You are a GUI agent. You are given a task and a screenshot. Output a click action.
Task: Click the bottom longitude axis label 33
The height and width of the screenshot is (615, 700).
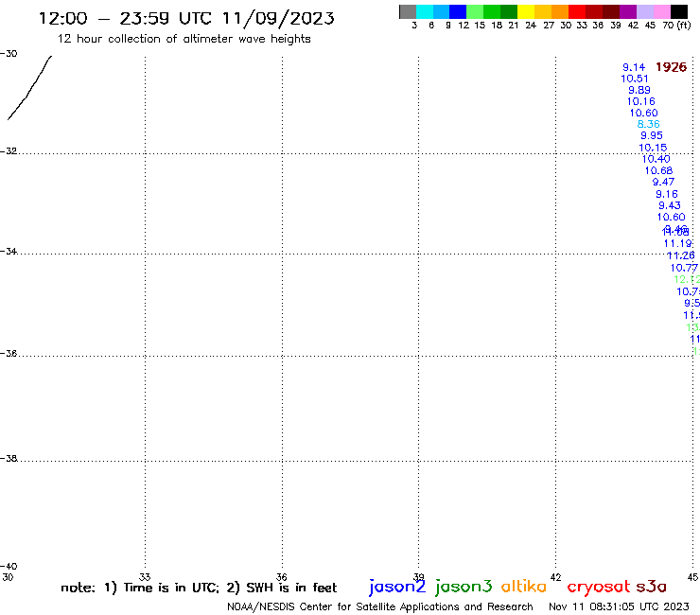145,577
